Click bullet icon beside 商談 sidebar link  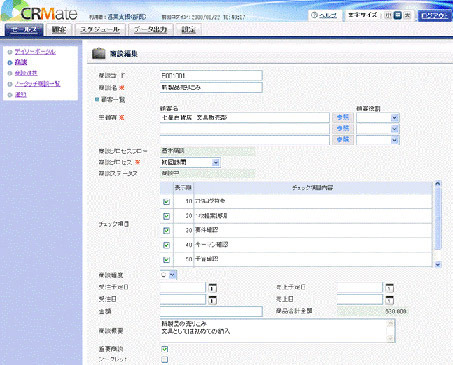pos(10,62)
